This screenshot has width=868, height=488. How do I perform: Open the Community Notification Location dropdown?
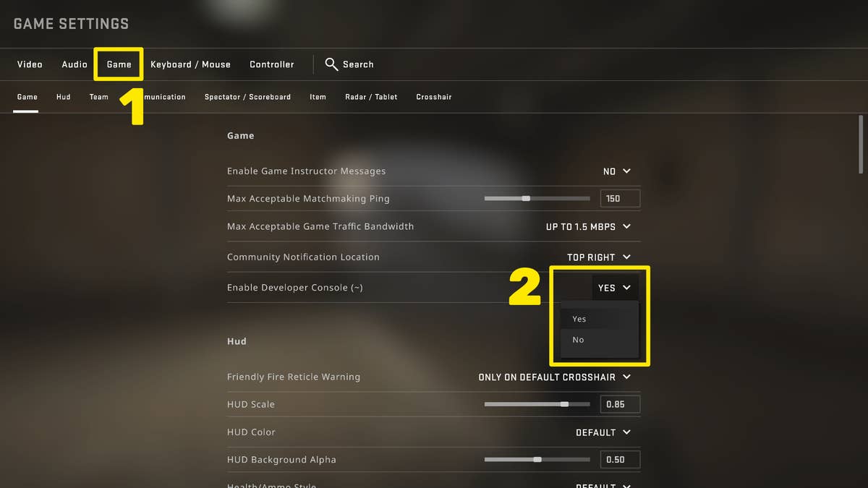(x=597, y=257)
